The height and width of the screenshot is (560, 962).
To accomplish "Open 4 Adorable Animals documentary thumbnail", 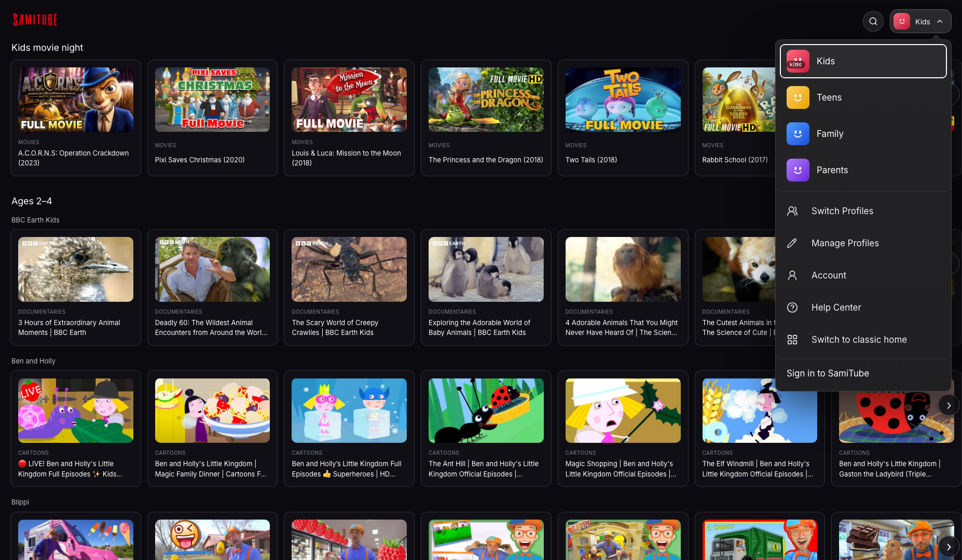I will tap(623, 270).
